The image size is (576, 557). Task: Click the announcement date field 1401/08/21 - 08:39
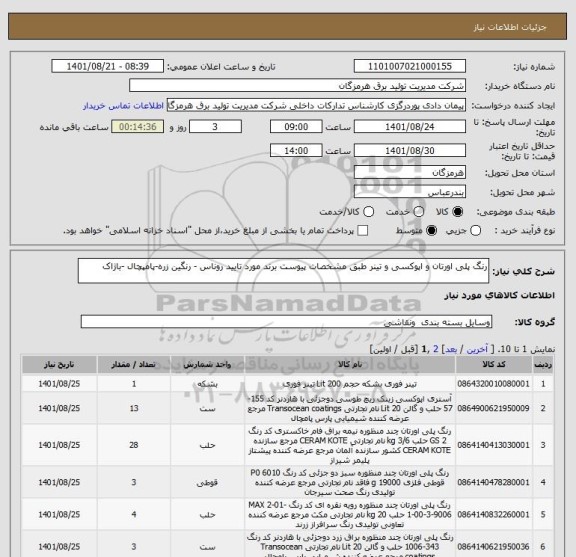(107, 67)
